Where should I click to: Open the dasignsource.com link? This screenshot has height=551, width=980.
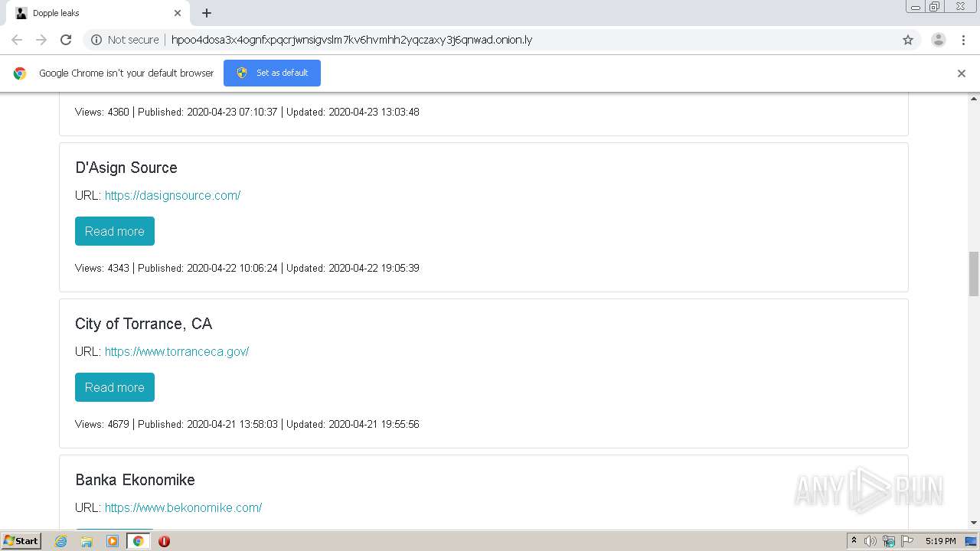coord(172,195)
